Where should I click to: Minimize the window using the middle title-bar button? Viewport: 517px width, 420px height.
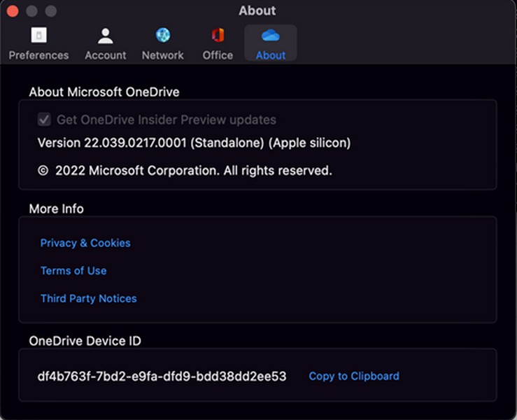pyautogui.click(x=31, y=11)
